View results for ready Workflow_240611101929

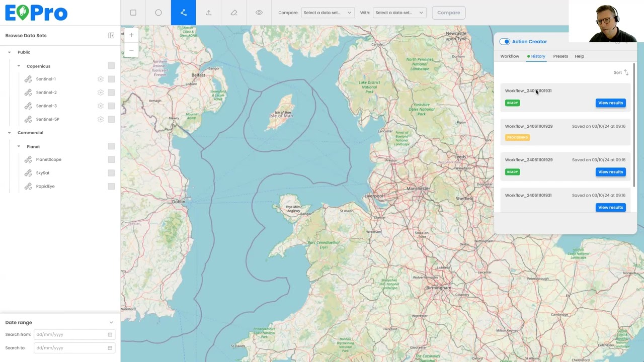611,172
